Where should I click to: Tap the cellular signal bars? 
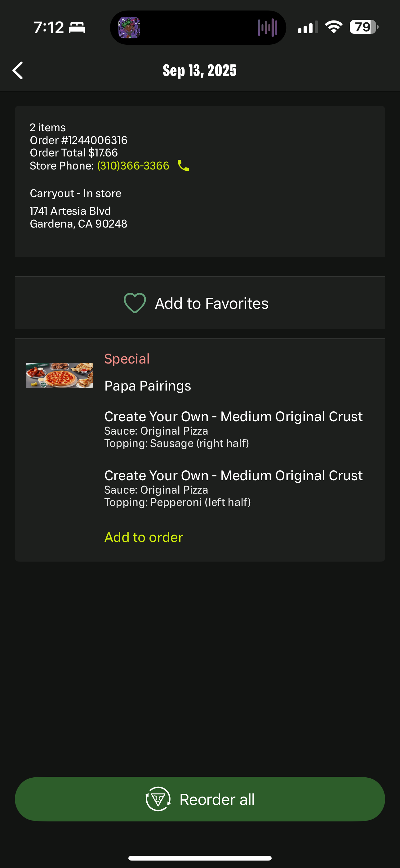(308, 27)
